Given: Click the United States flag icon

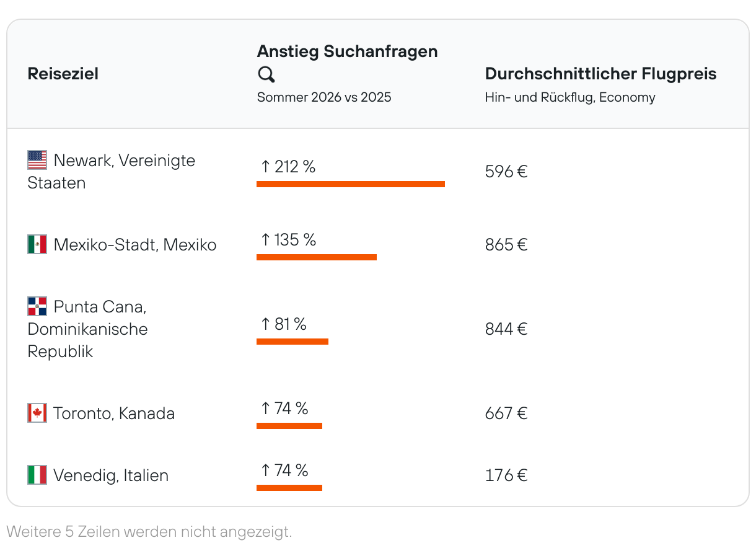Looking at the screenshot, I should pyautogui.click(x=37, y=160).
